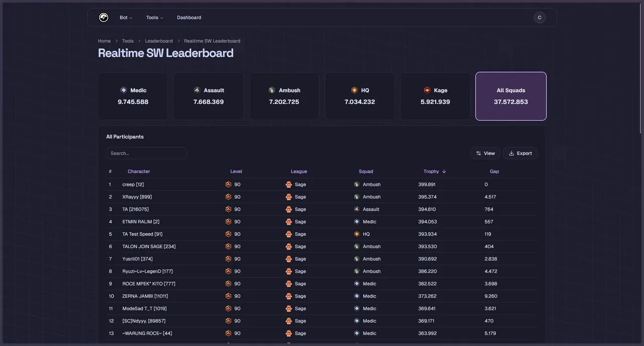Viewport: 644px width, 346px height.
Task: Click the Kage squad icon in card
Action: pyautogui.click(x=427, y=90)
